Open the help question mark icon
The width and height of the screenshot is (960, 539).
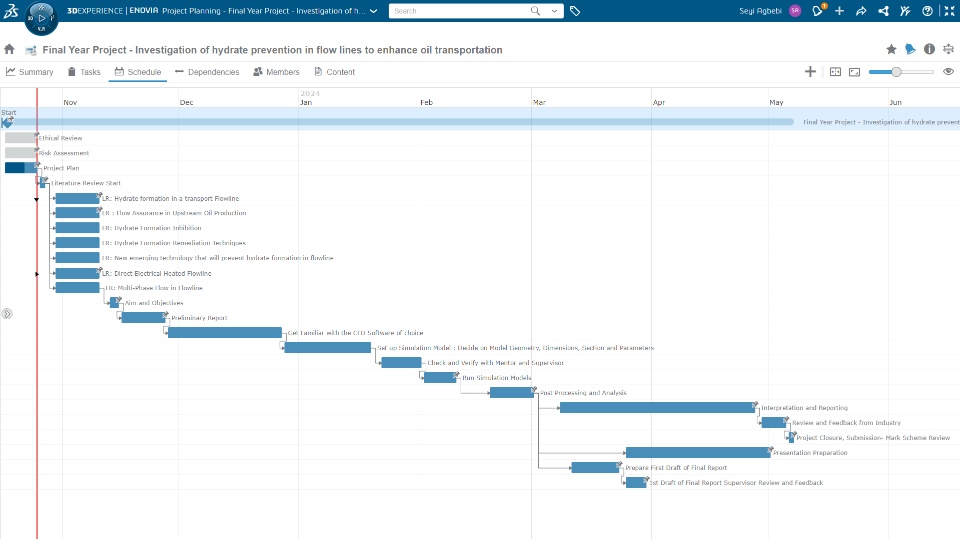tap(927, 11)
